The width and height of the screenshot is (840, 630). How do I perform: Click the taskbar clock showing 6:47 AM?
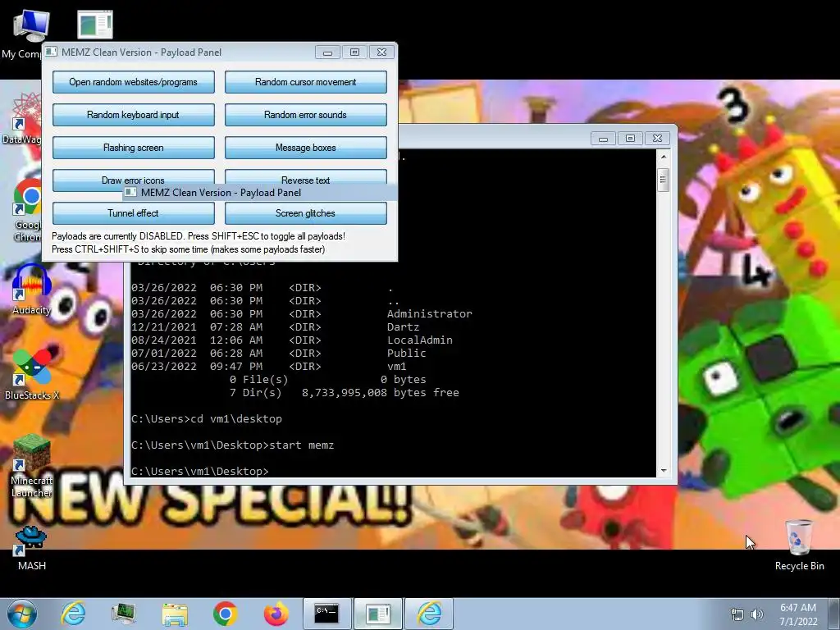pos(798,614)
